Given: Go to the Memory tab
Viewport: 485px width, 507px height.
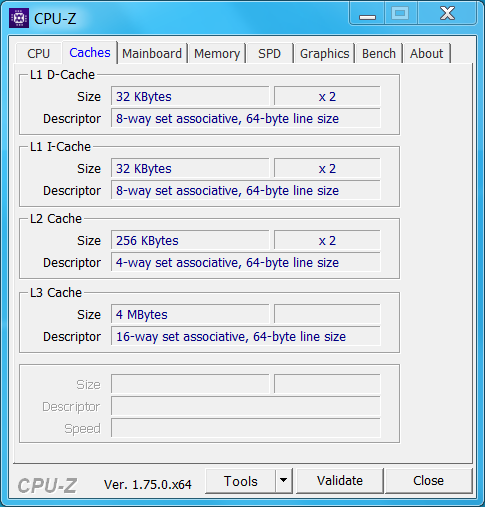Looking at the screenshot, I should click(x=217, y=54).
